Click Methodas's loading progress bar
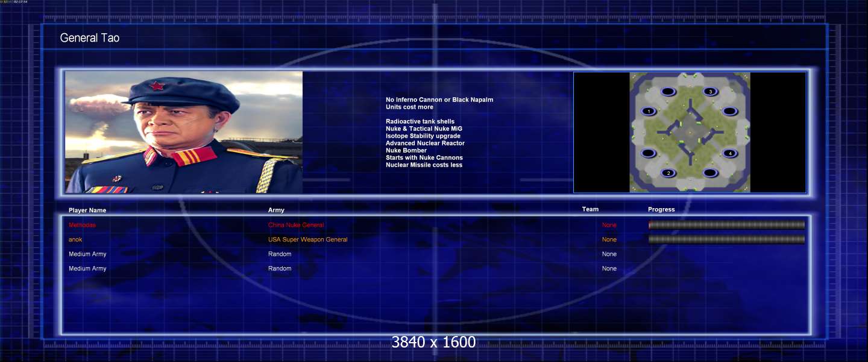This screenshot has width=868, height=362. pos(726,225)
